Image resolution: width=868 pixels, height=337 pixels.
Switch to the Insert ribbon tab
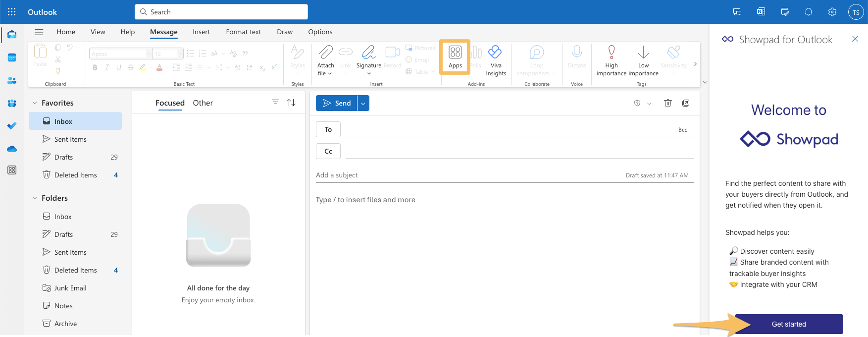[201, 32]
